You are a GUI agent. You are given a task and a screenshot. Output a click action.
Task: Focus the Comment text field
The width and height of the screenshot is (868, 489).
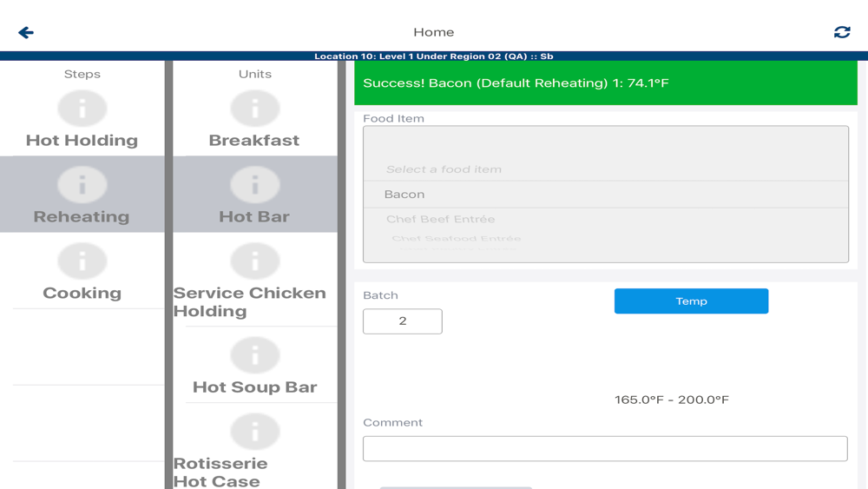[605, 448]
